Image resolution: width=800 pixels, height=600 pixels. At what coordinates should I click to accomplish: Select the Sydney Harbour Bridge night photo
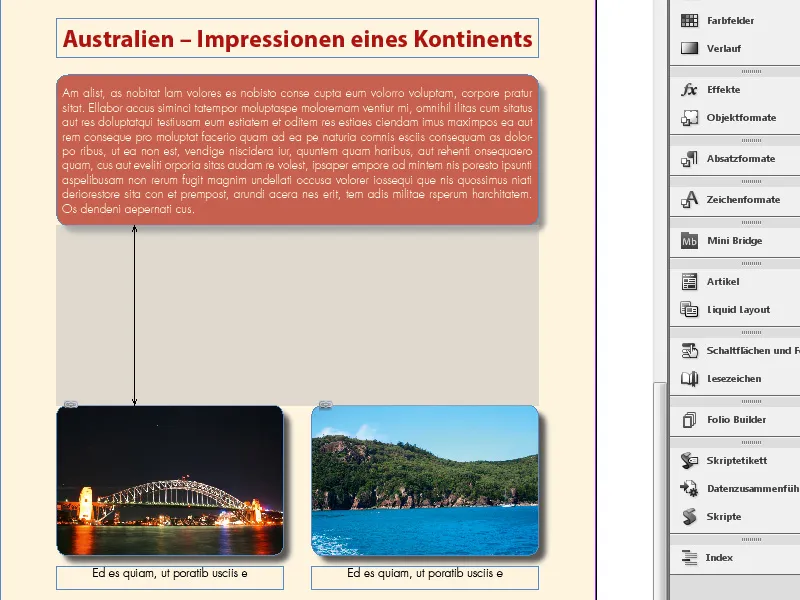pos(170,481)
